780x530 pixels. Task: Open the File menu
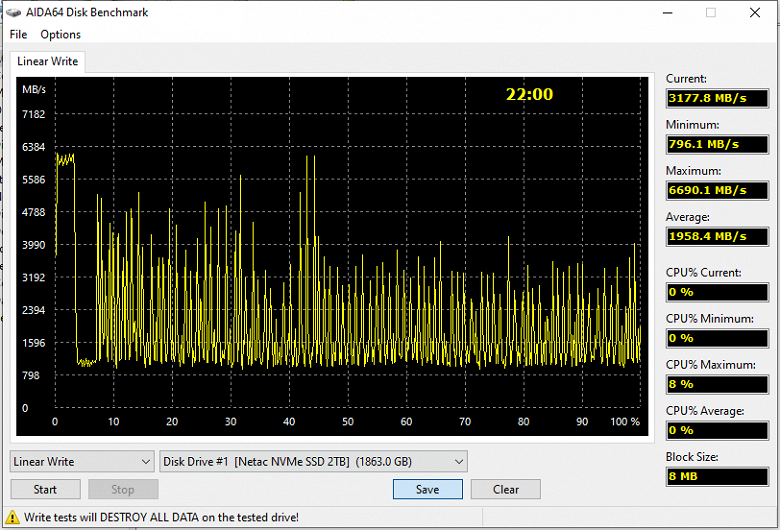pos(18,34)
